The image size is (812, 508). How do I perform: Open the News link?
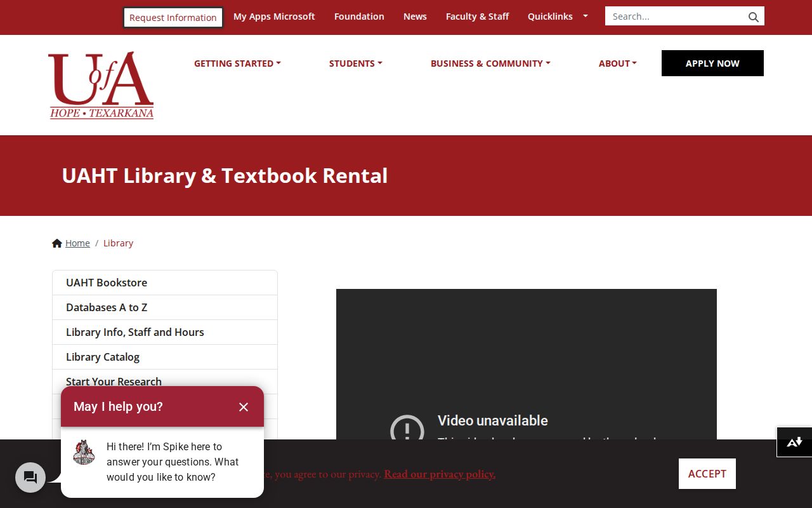pos(415,17)
